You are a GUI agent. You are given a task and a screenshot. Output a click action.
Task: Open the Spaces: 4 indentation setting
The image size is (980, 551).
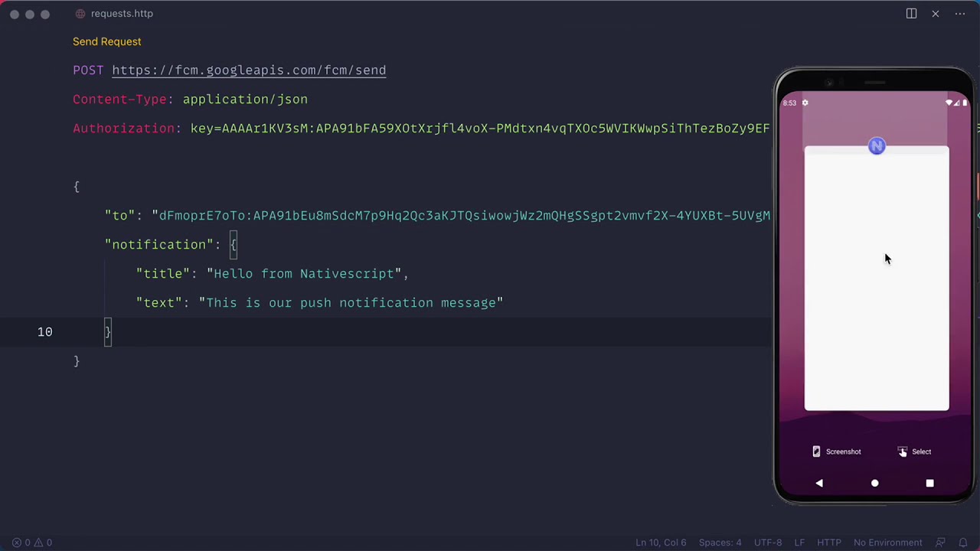point(720,543)
